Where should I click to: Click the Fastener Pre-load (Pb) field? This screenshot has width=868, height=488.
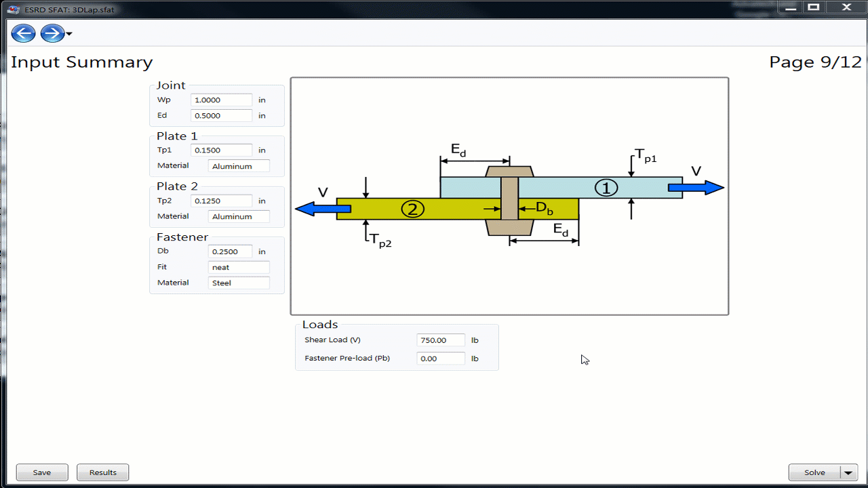440,359
